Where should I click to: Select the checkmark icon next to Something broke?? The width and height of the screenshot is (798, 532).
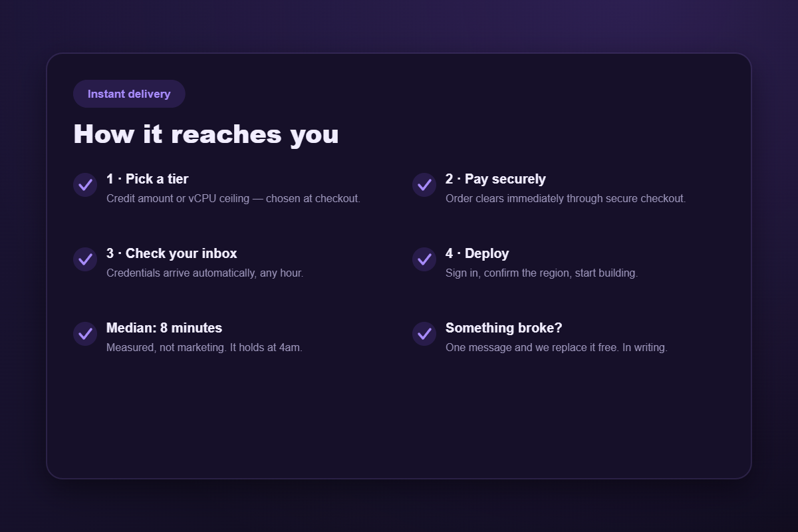tap(424, 334)
